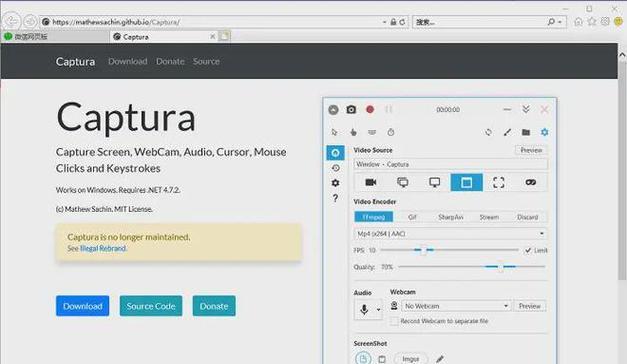This screenshot has width=627, height=364.
Task: Open the black gear configure sidebar tab
Action: pos(335,183)
